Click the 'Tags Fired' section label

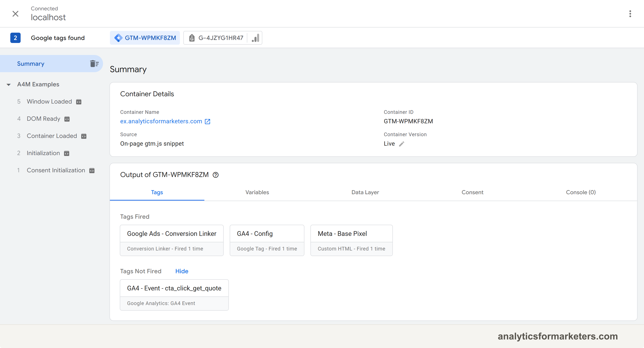(x=135, y=217)
